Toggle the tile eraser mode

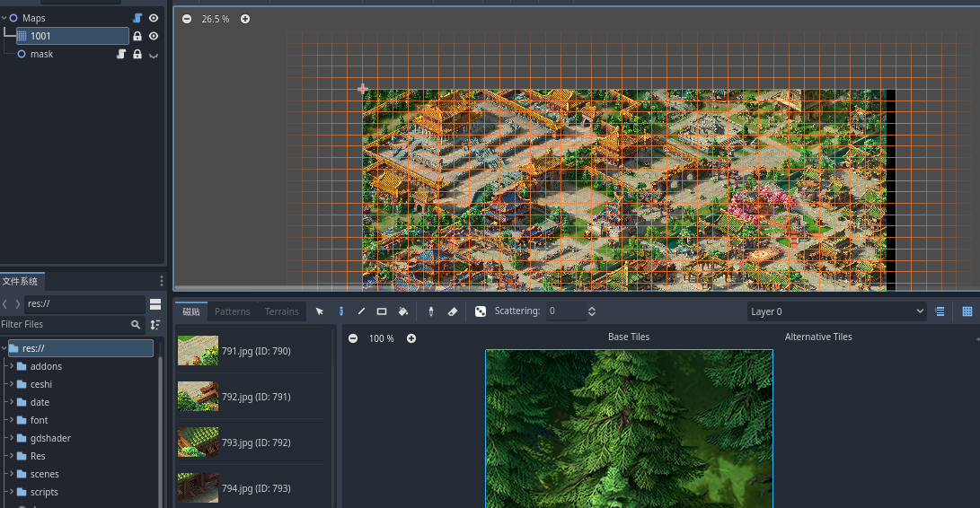click(x=453, y=311)
